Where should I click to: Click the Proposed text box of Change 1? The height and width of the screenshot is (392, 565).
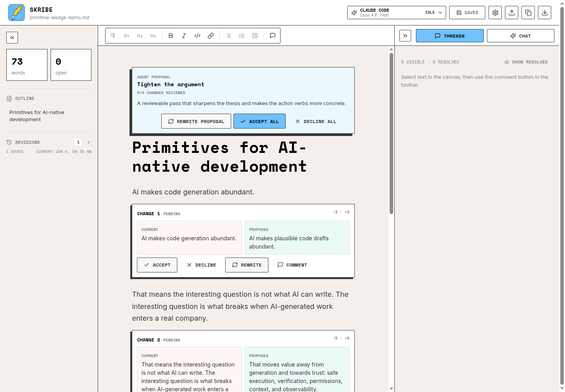click(297, 238)
